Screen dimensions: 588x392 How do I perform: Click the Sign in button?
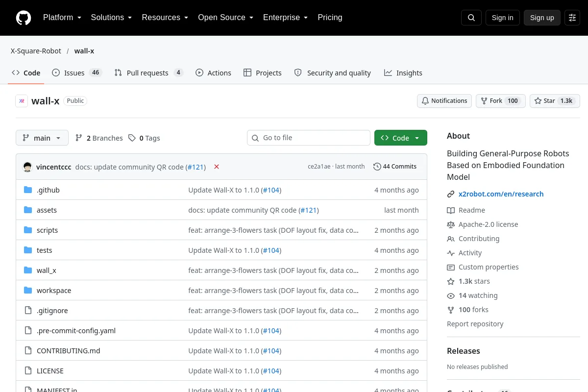502,18
